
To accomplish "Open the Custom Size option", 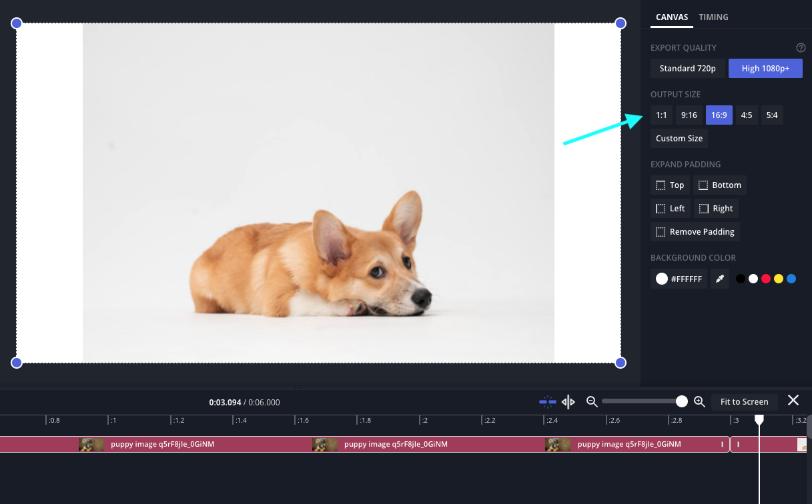I will tap(679, 139).
